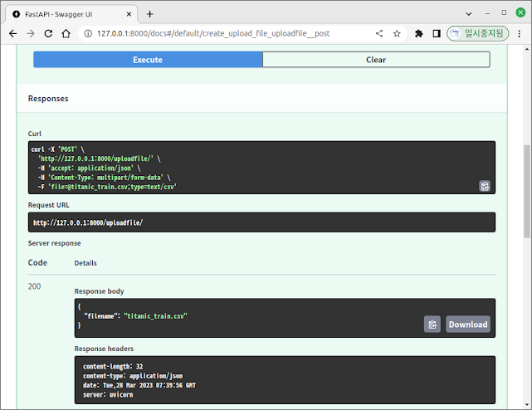Open a new browser tab
Screen dimensions: 532x410
150,14
